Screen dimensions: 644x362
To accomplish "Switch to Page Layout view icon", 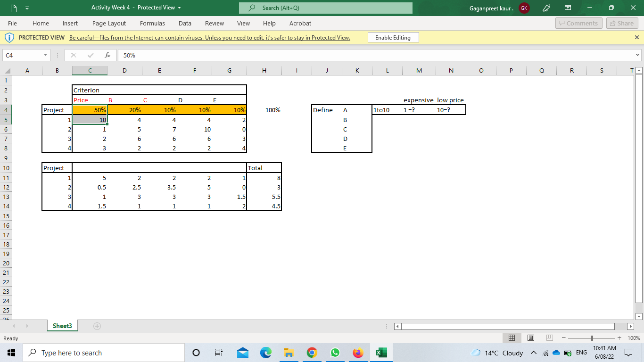I will (x=530, y=338).
